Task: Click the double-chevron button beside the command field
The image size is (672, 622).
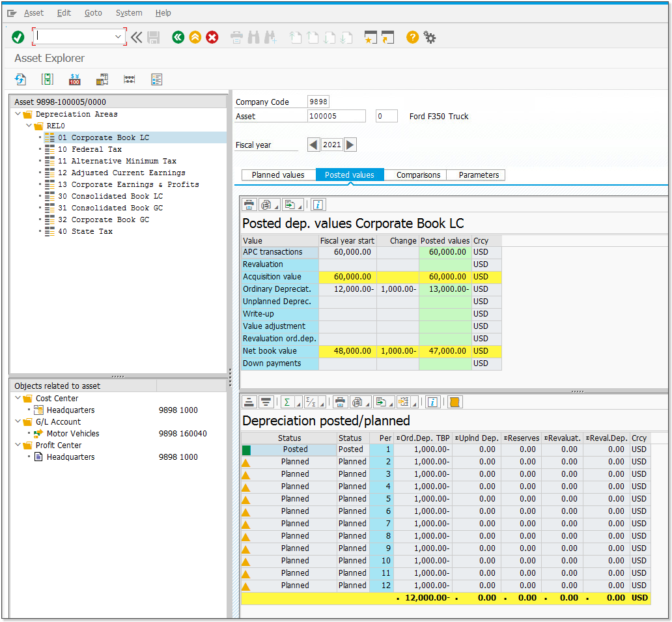Action: (x=136, y=37)
